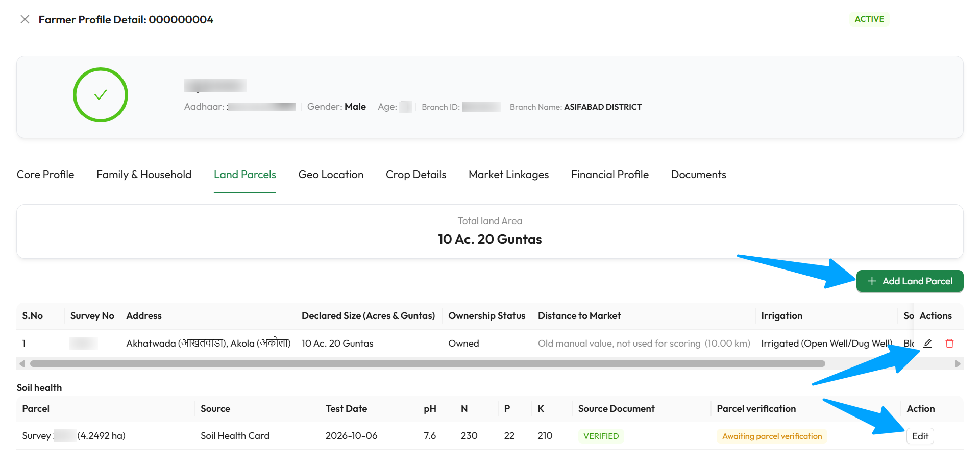Click 'Soil Health Card' source cell
Viewport: 980px width, 466px height.
coord(235,436)
